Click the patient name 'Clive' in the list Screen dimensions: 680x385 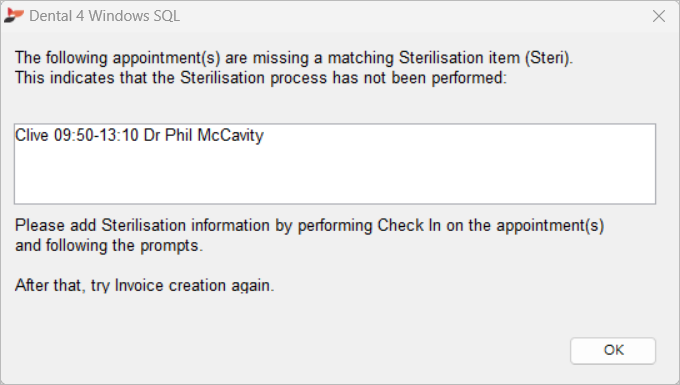tap(32, 135)
